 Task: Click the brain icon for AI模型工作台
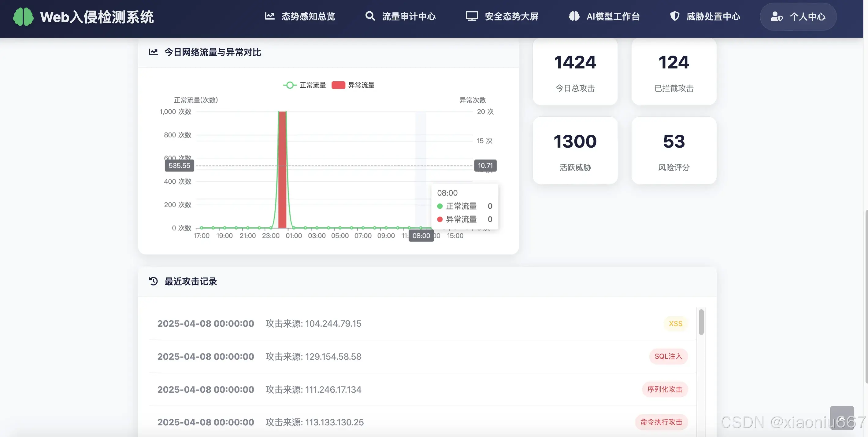pos(574,16)
